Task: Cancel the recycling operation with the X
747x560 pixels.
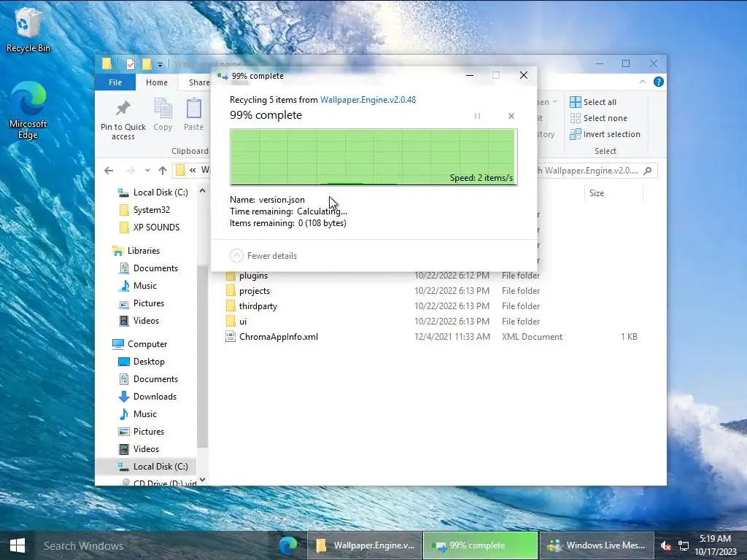Action: point(511,116)
